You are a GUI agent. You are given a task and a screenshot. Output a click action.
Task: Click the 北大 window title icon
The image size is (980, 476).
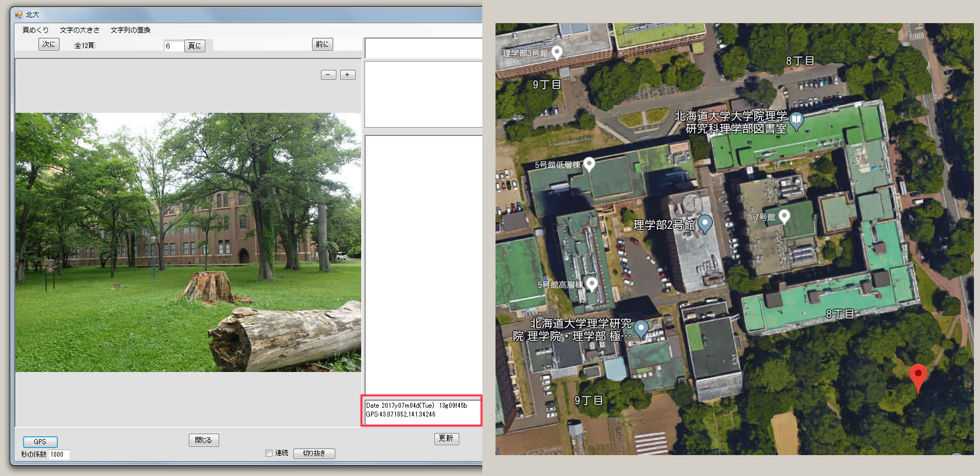point(19,15)
